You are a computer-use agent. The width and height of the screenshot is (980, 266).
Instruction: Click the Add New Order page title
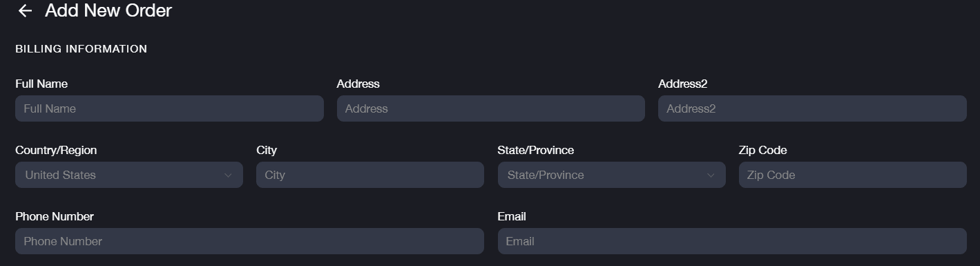coord(108,10)
